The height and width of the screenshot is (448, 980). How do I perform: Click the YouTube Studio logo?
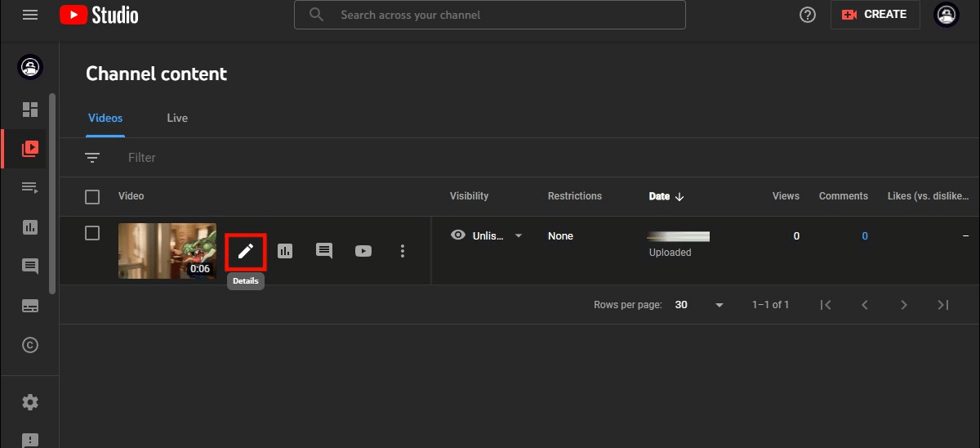[99, 15]
